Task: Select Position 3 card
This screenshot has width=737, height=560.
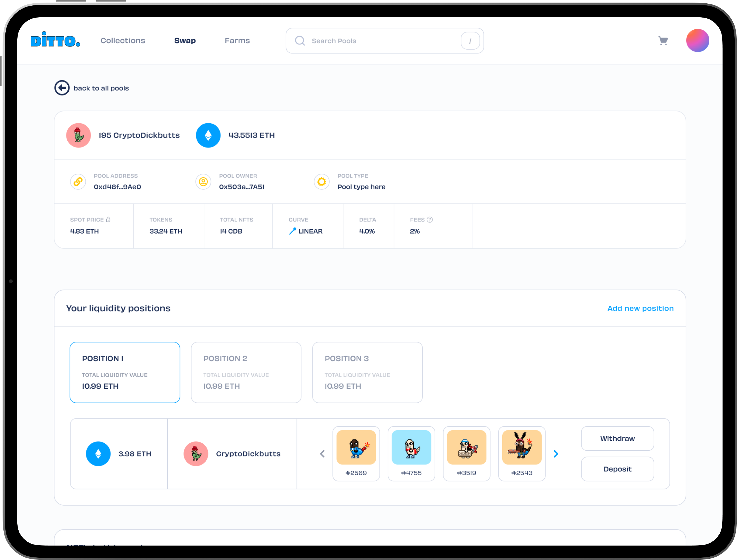Action: pos(367,372)
